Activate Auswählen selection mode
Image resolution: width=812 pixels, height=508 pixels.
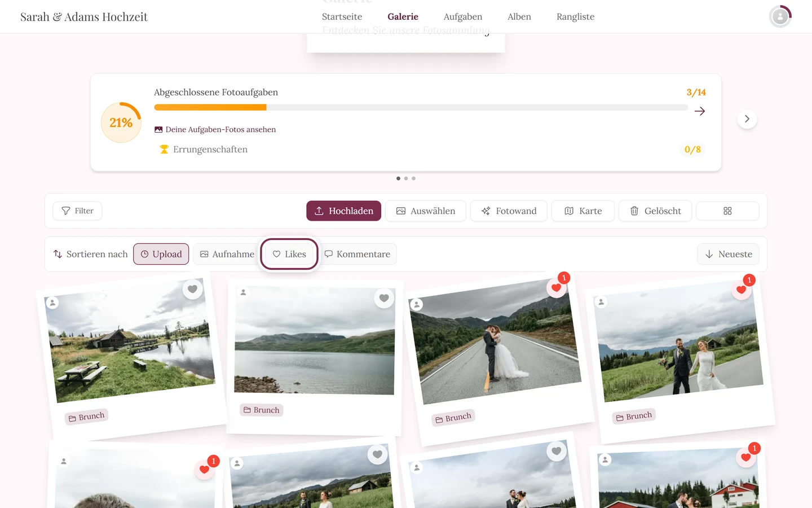coord(426,211)
